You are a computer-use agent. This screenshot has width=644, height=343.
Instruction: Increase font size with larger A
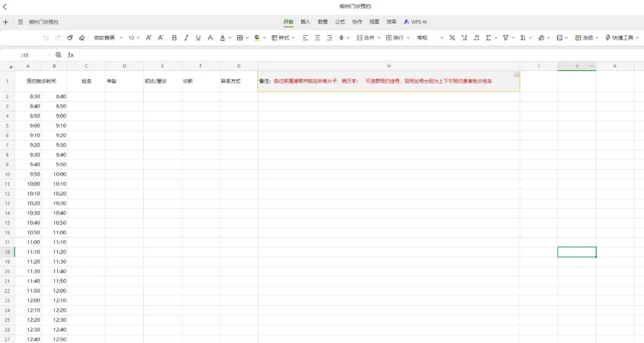[x=148, y=38]
